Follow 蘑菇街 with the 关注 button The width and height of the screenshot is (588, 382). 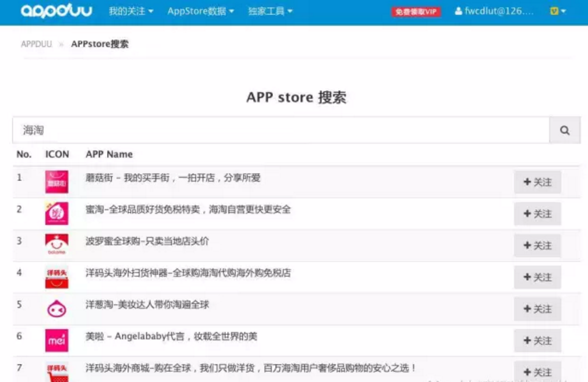tap(537, 182)
